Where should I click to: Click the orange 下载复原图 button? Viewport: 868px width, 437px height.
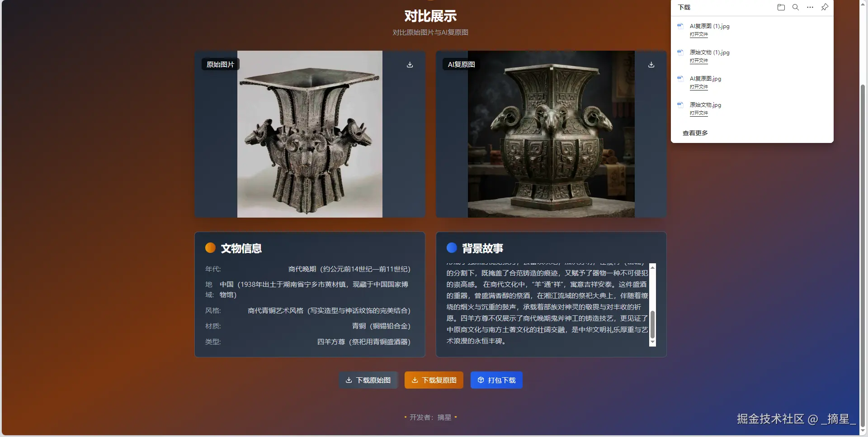point(434,380)
